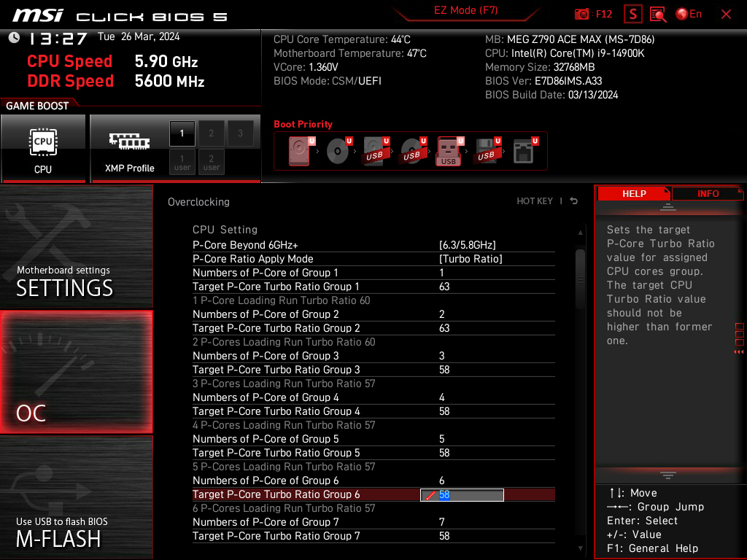Select Target P-Core Turbo Ratio Group 2 row
The width and height of the screenshot is (747, 560).
(x=373, y=328)
